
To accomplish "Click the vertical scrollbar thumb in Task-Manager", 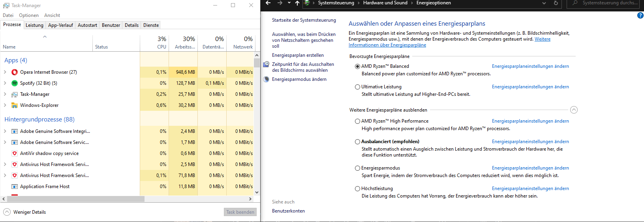I will pos(257,63).
